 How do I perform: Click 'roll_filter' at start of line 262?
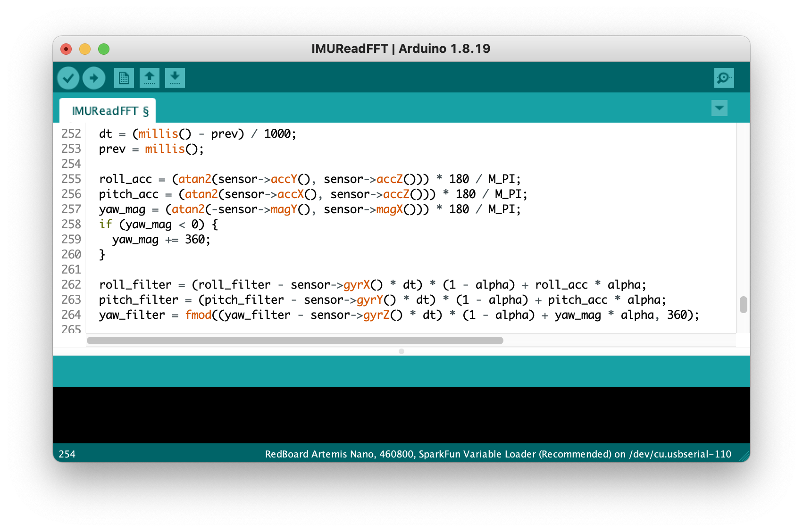(x=135, y=285)
